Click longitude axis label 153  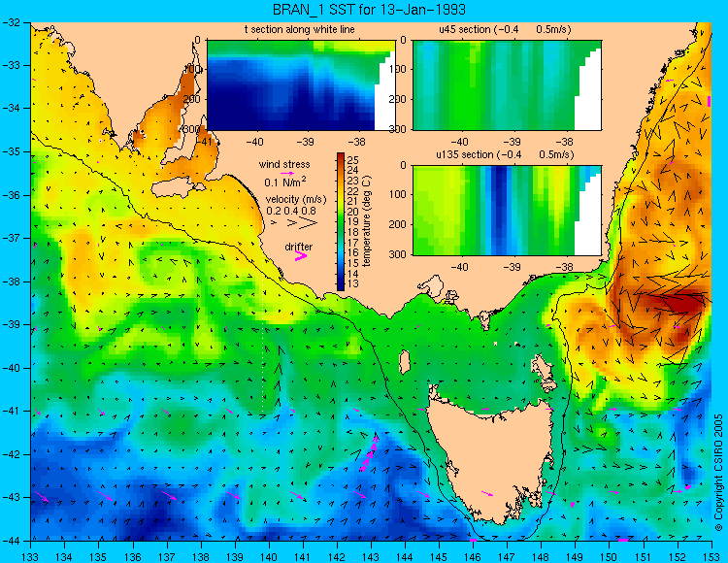711,556
